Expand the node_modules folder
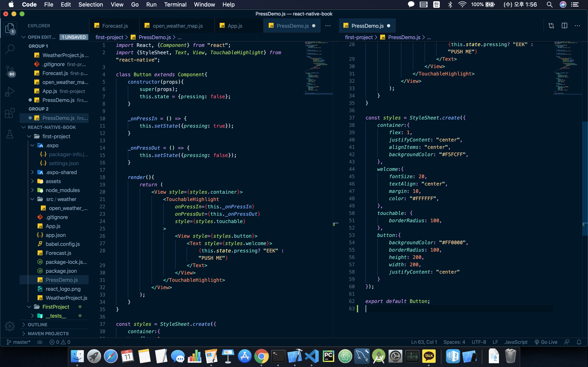Viewport: 588px width, 367px height. pos(62,190)
